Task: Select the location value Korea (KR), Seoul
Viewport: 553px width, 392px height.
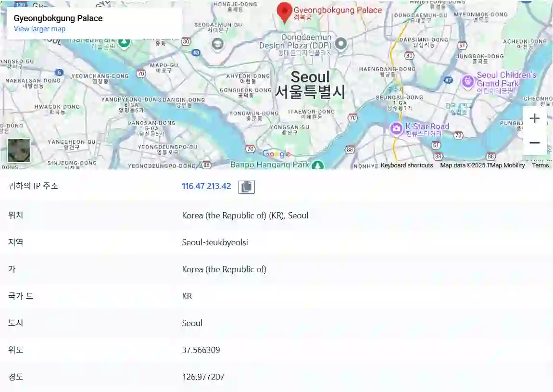Action: pos(245,215)
